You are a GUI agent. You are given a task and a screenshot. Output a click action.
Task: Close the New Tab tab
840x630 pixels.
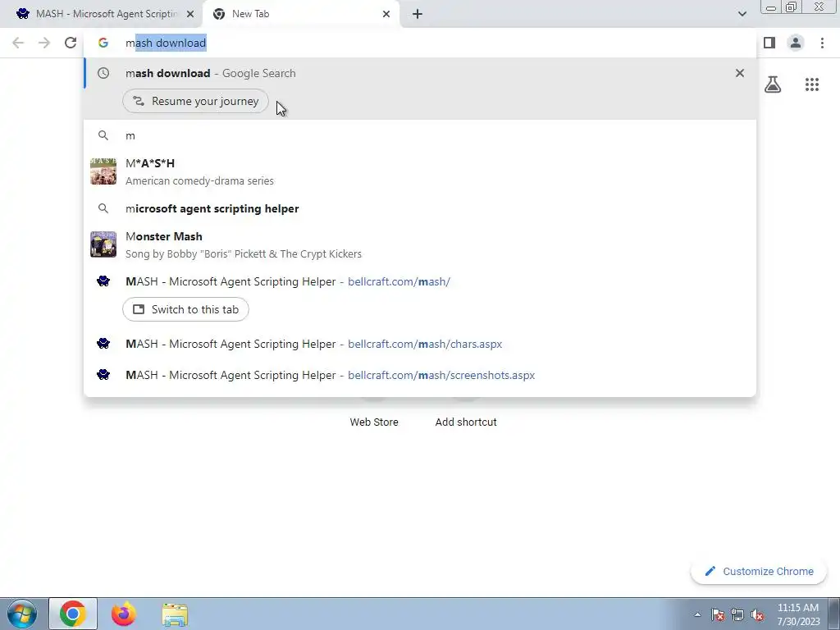386,14
